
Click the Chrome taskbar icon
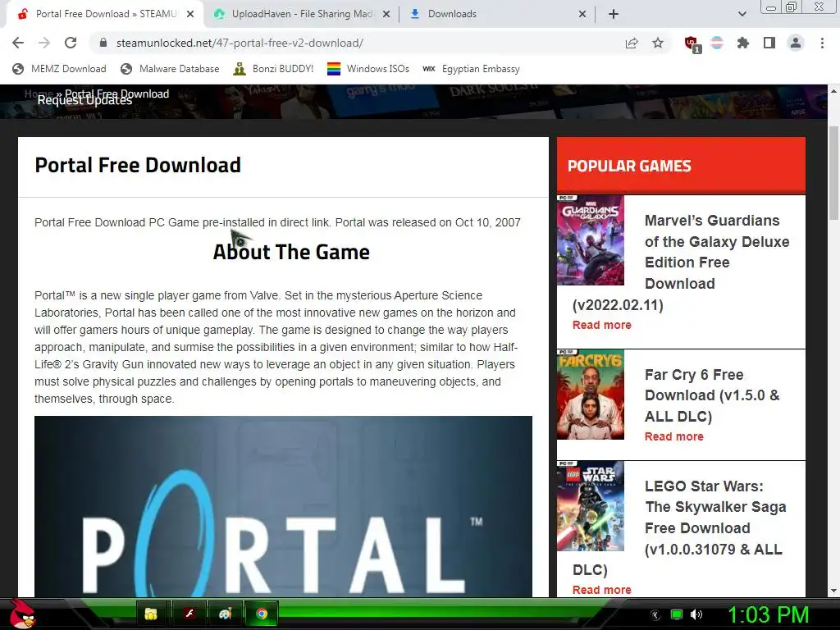click(262, 614)
